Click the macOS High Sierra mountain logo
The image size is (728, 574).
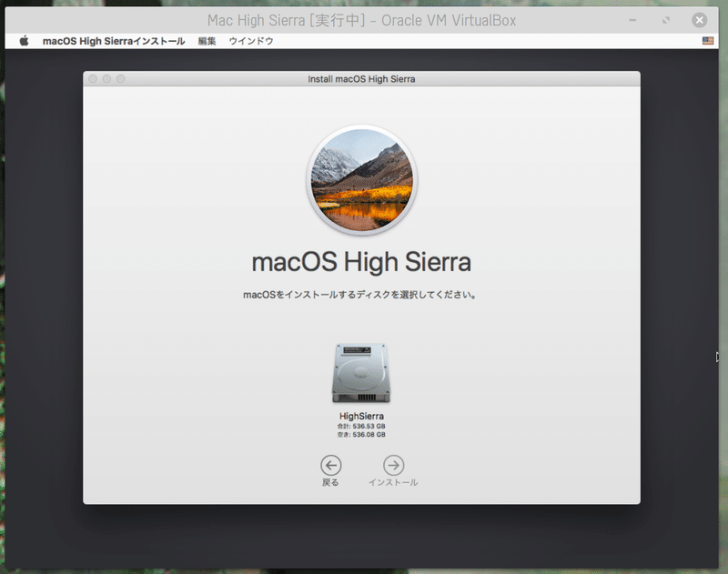361,180
